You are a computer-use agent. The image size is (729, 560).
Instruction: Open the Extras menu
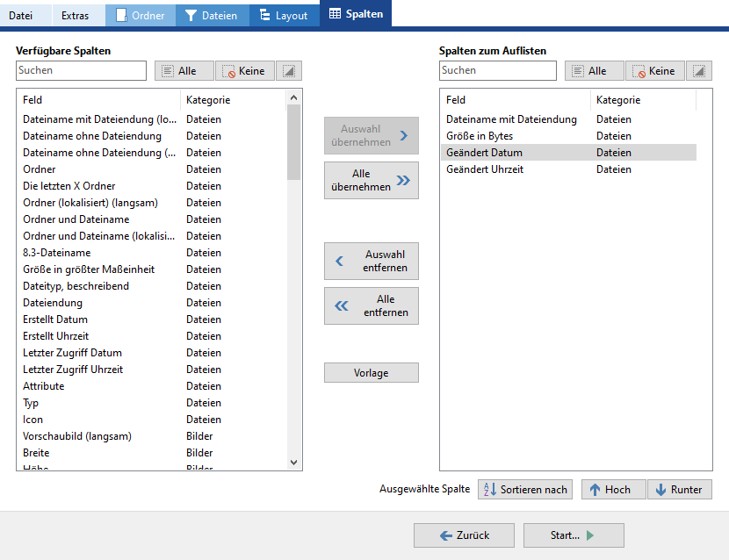75,15
